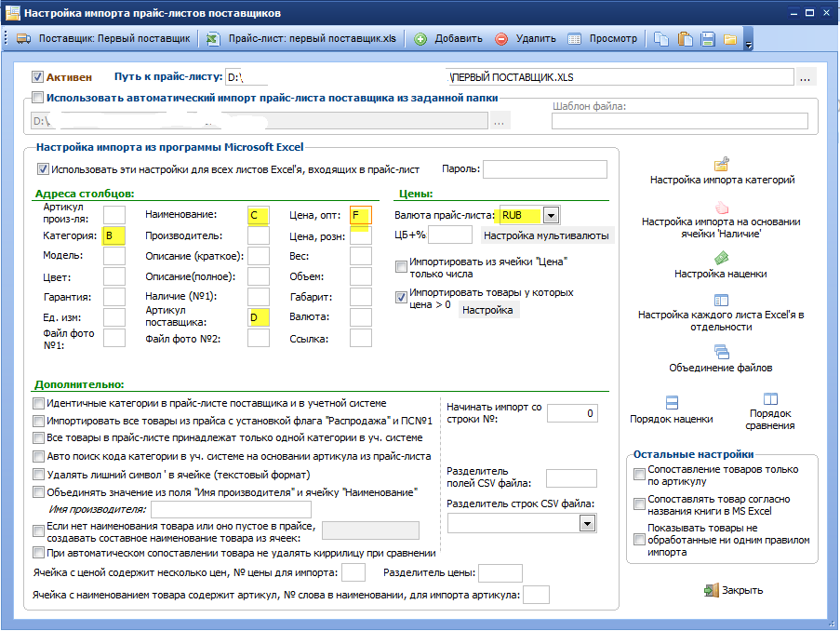Click the № цены для импорта field

click(x=353, y=572)
